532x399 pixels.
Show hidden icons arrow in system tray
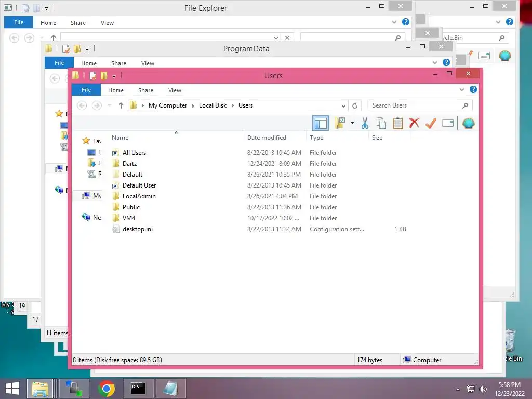coord(458,389)
